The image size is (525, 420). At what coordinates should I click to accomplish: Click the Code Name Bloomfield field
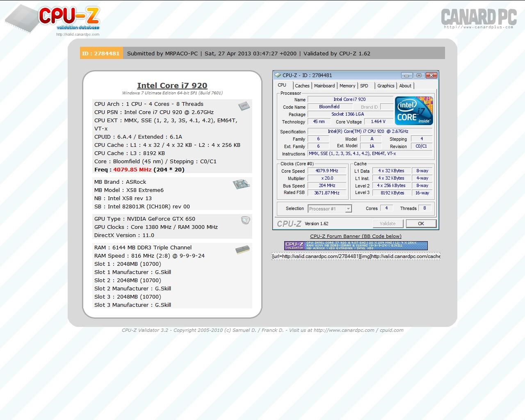[x=329, y=107]
